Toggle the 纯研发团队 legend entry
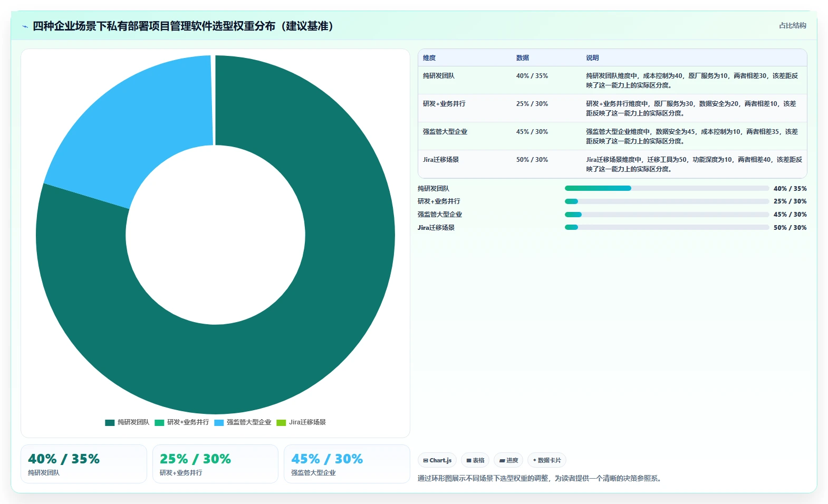Viewport: 828px width, 504px height. 127,422
